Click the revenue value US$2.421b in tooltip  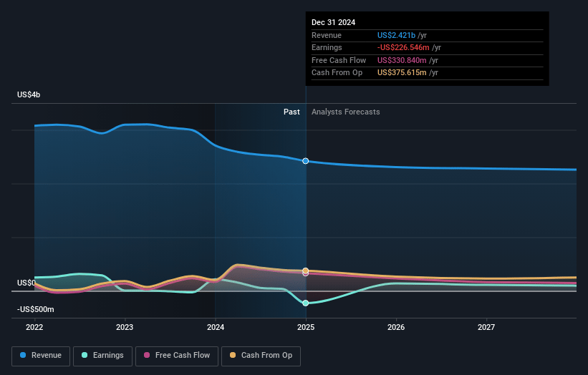(x=396, y=35)
